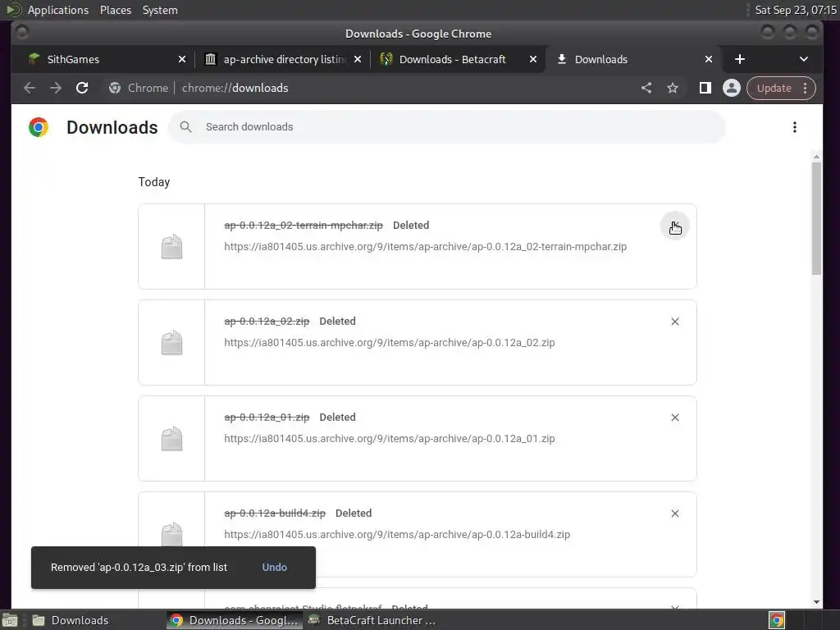
Task: Click the scrollbar up arrow
Action: [816, 157]
